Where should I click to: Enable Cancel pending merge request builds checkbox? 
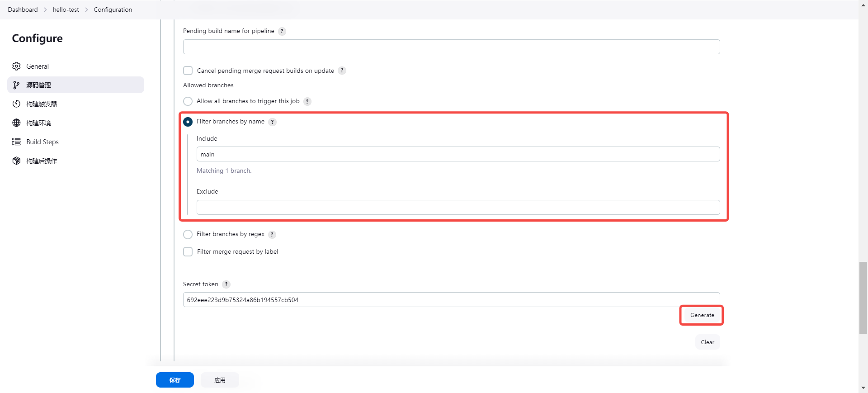[x=188, y=71]
